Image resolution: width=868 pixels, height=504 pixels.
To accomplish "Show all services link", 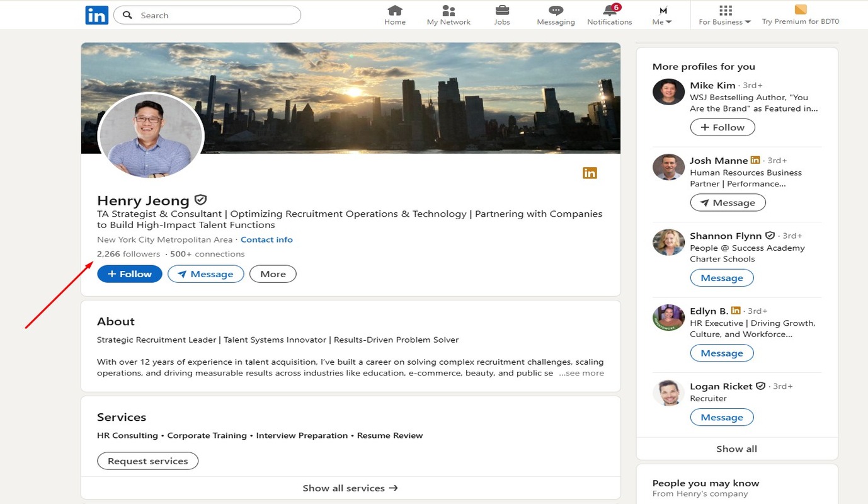I will (350, 488).
